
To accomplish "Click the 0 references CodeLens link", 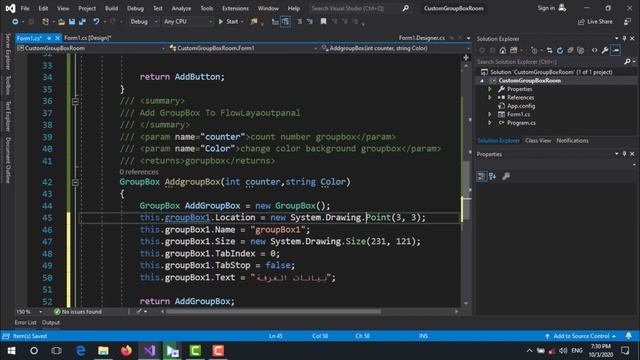I will [x=139, y=172].
